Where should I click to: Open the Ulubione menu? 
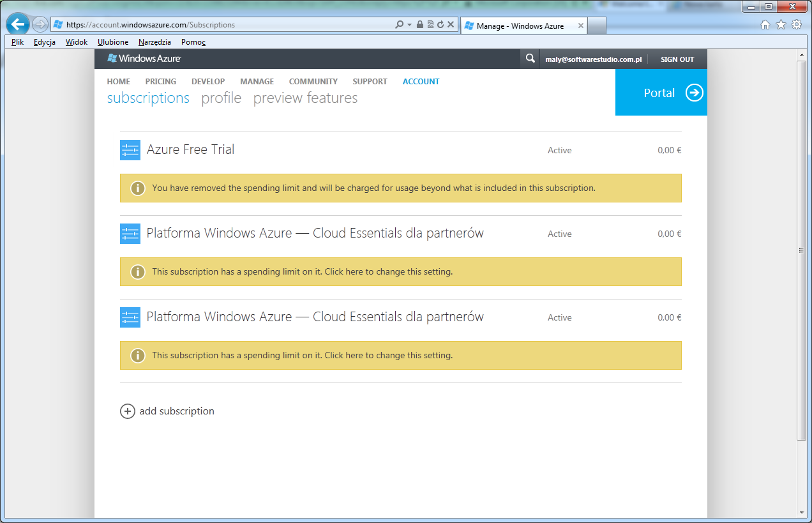point(113,42)
